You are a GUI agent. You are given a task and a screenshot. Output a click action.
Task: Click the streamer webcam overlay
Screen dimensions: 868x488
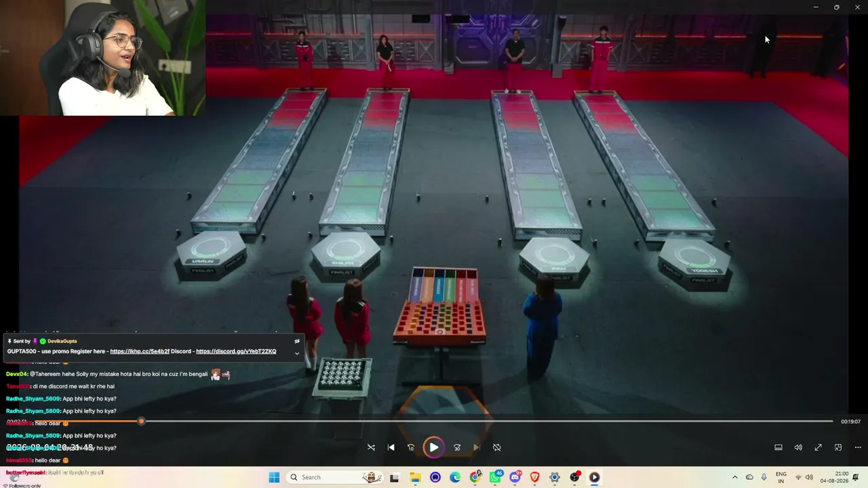coord(102,58)
